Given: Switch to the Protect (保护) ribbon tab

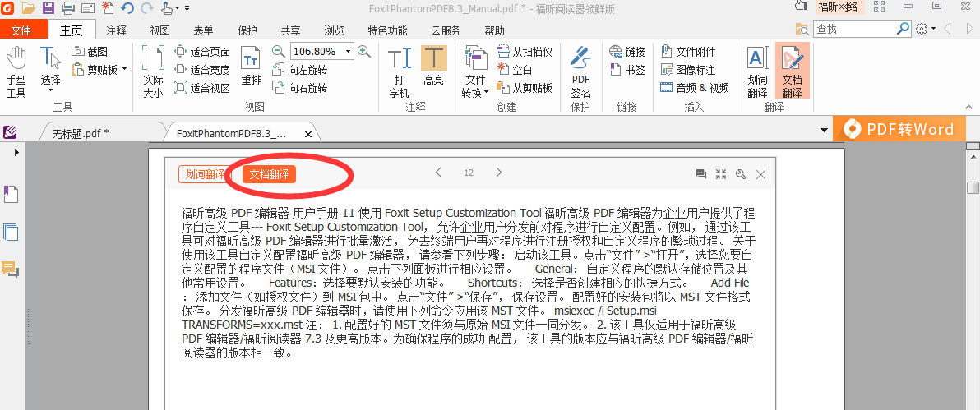Looking at the screenshot, I should (x=247, y=30).
